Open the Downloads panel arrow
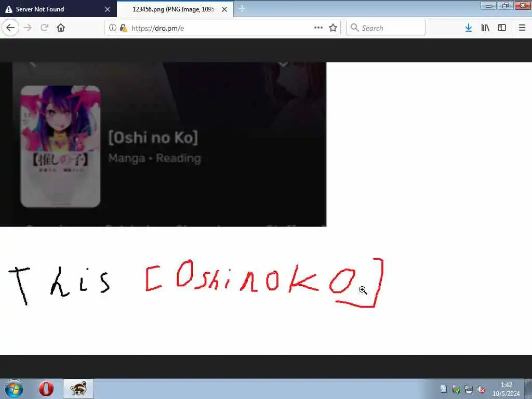The height and width of the screenshot is (399, 532). pyautogui.click(x=469, y=28)
